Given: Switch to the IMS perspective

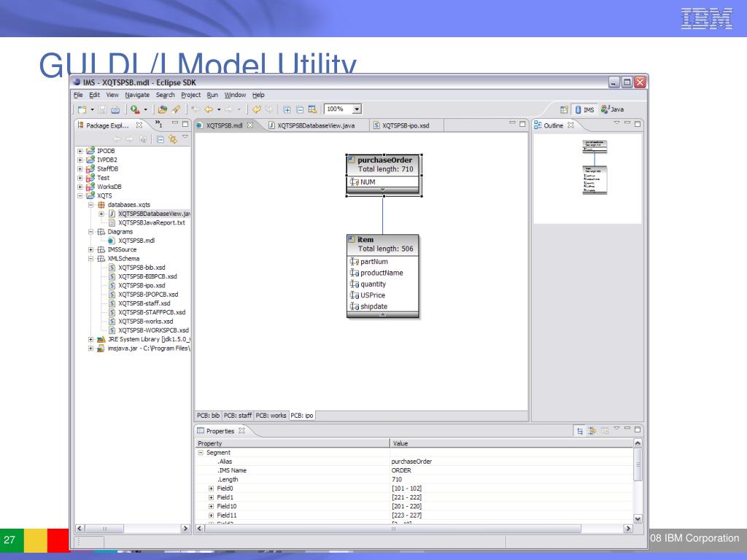Looking at the screenshot, I should pos(585,109).
